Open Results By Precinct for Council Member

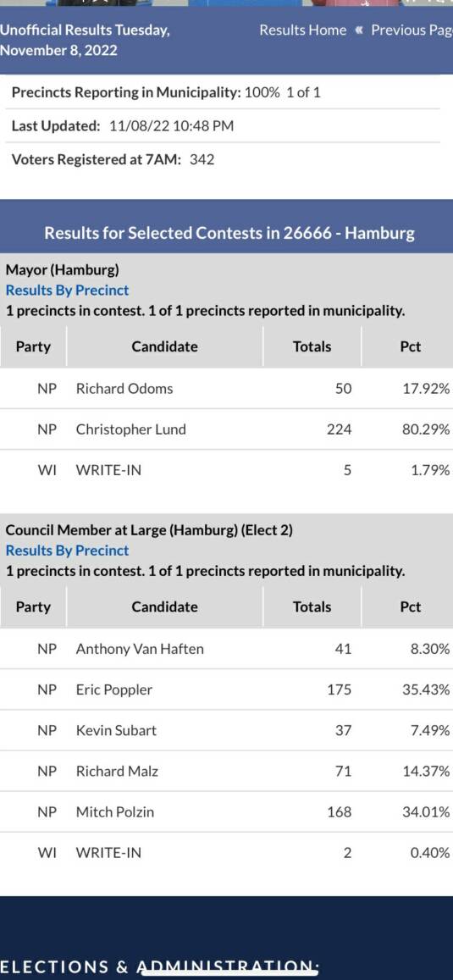pyautogui.click(x=67, y=551)
